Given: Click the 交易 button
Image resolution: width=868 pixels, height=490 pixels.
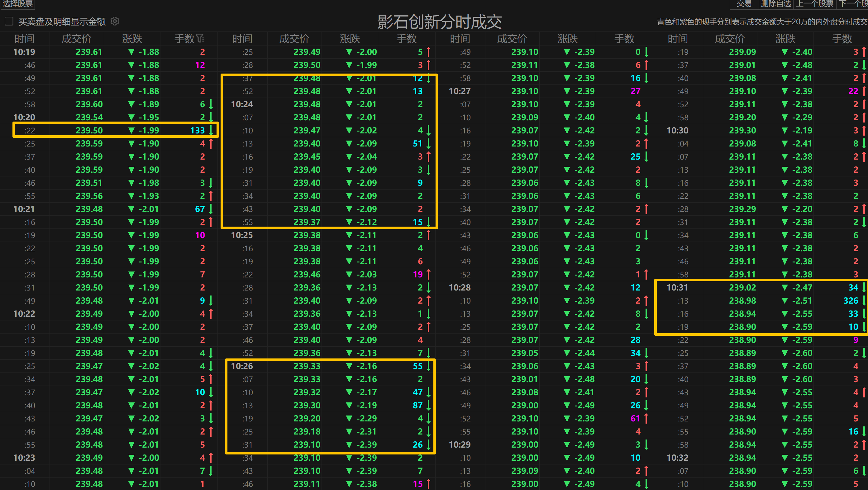Looking at the screenshot, I should click(x=744, y=3).
